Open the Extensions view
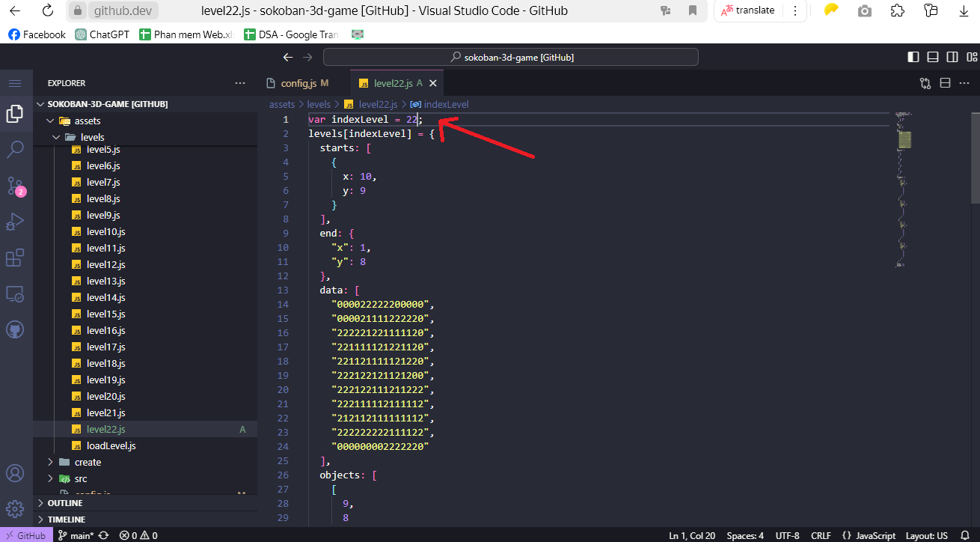980x542 pixels. click(15, 258)
